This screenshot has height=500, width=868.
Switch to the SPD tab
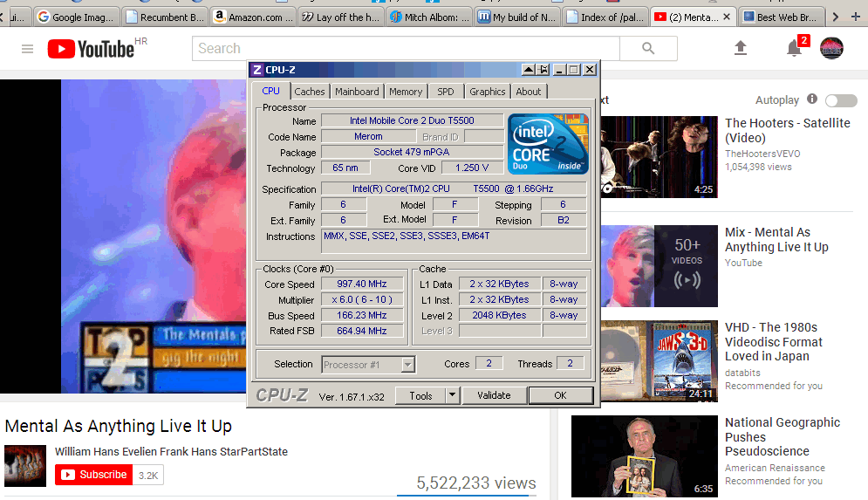point(446,92)
